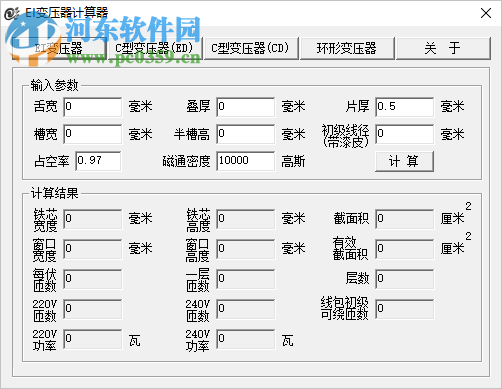
Task: Click the 窗口高度 result field
Action: (246, 249)
